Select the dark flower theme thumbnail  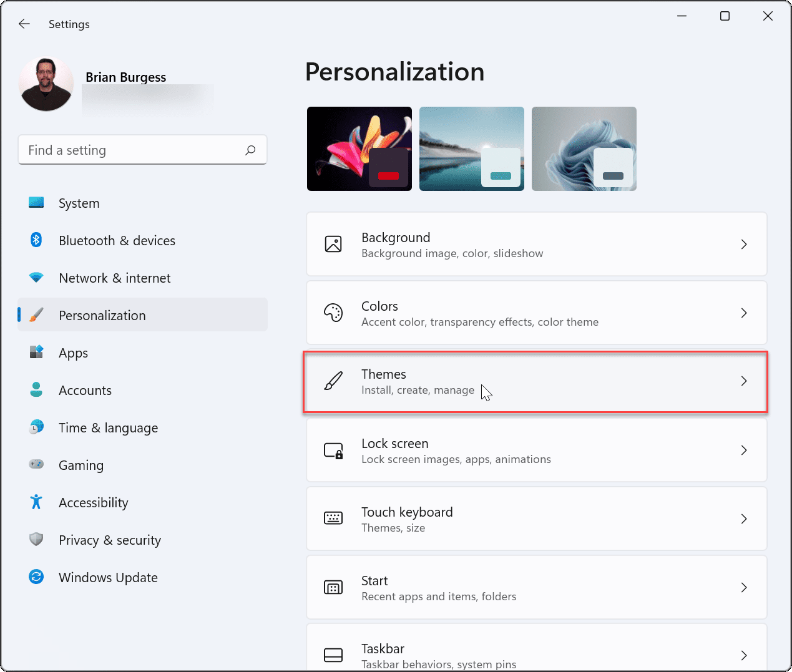click(x=359, y=149)
